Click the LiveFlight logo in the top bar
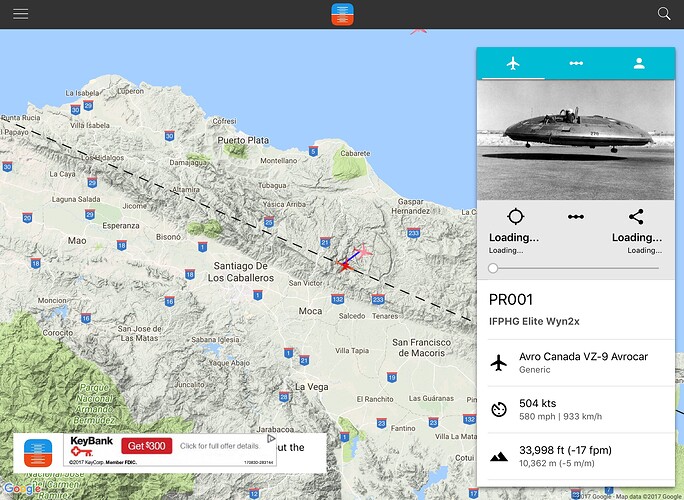This screenshot has height=500, width=684. tap(342, 14)
